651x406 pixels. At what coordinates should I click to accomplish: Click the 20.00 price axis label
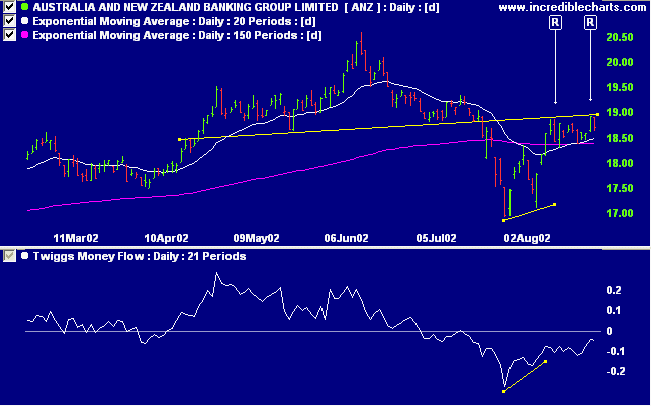click(620, 62)
